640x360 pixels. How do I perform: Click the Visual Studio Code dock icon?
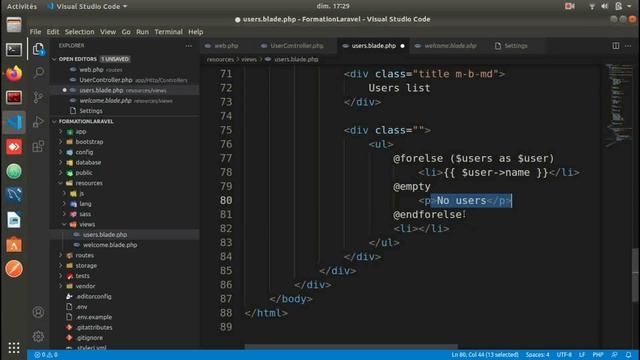[14, 122]
